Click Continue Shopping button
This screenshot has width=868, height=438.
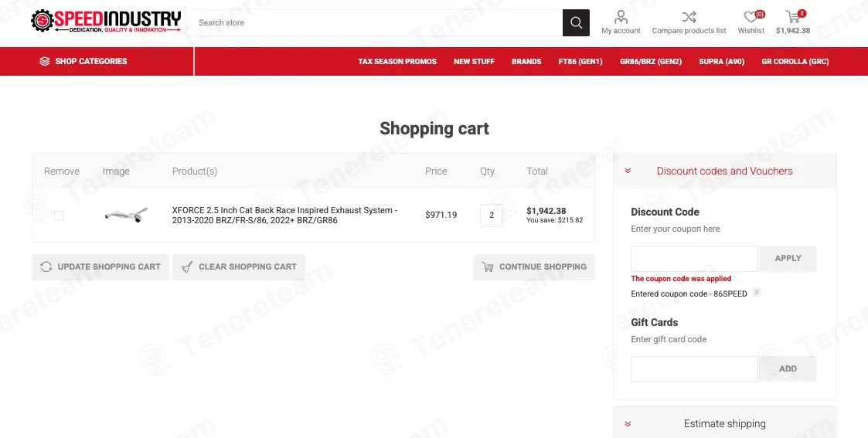(x=533, y=267)
